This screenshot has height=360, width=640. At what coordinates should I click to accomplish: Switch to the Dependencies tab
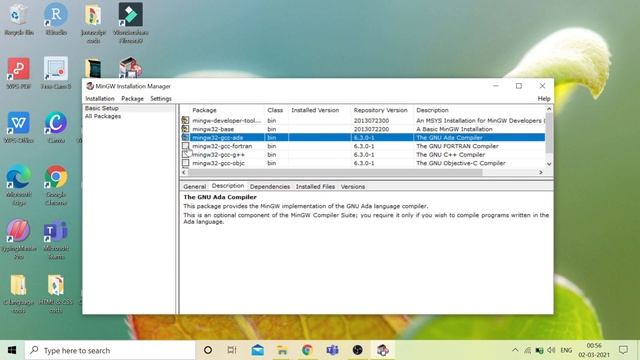(270, 187)
